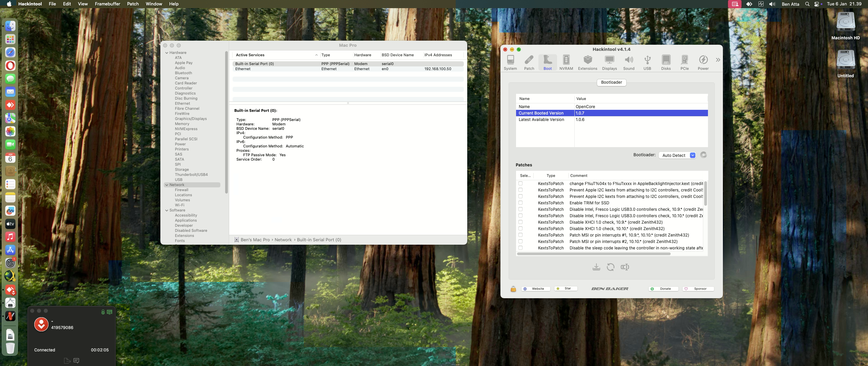This screenshot has width=868, height=366.
Task: Open the USB section in Hackintool
Action: click(647, 63)
